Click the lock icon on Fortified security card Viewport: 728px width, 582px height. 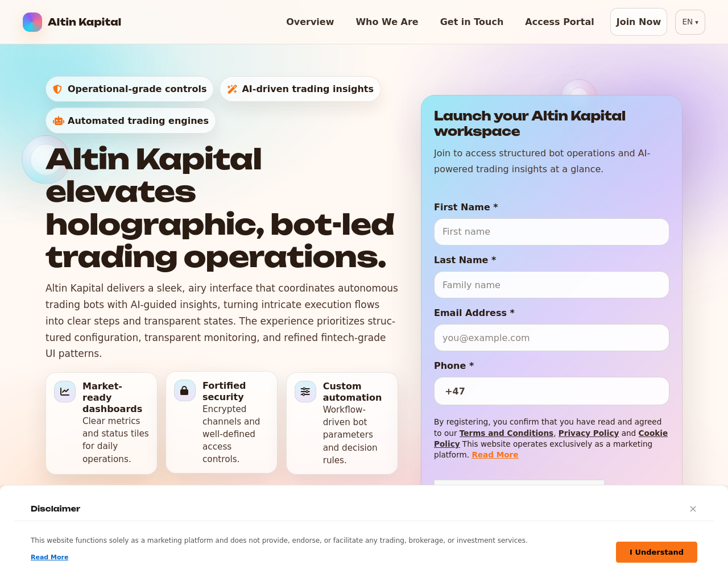pos(185,390)
